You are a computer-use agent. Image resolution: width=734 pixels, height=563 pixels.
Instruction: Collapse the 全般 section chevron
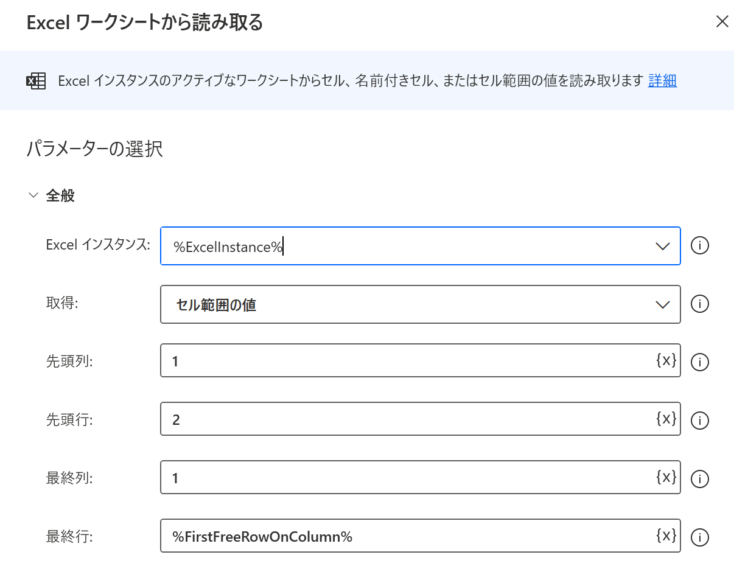pyautogui.click(x=33, y=195)
